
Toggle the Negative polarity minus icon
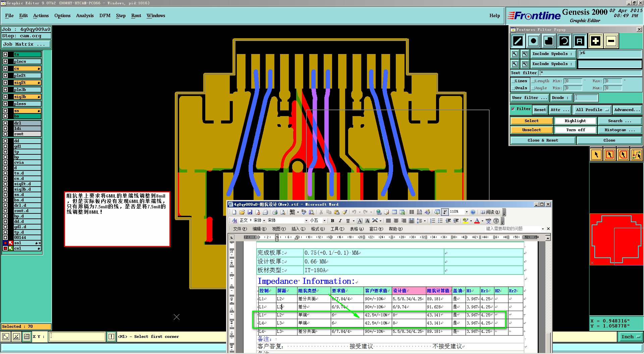pos(611,41)
